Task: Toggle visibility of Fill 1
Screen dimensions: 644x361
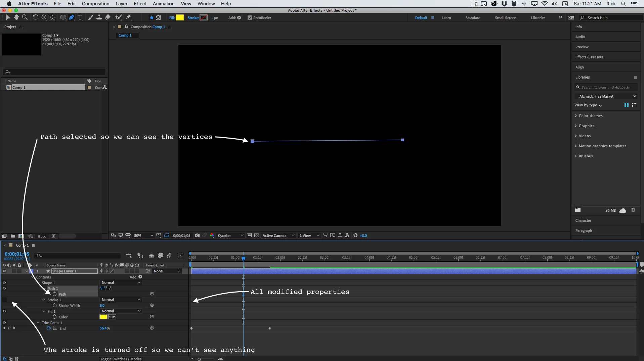Action: (4, 311)
